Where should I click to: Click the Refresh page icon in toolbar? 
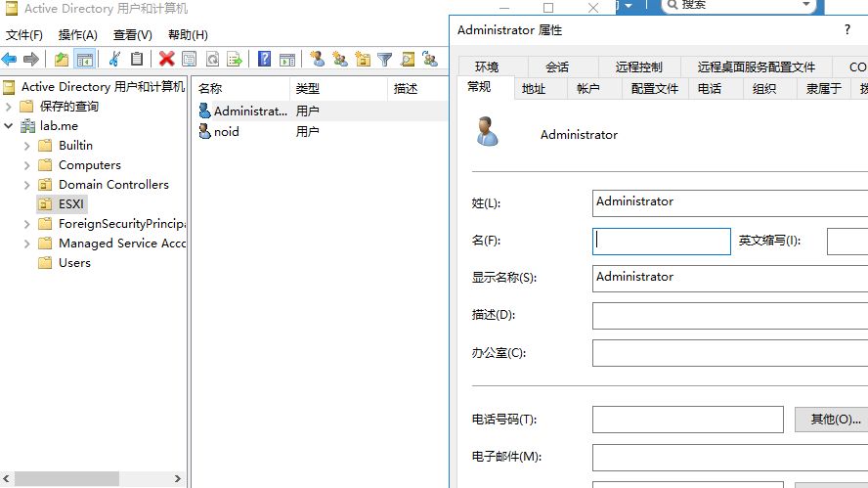(x=212, y=59)
